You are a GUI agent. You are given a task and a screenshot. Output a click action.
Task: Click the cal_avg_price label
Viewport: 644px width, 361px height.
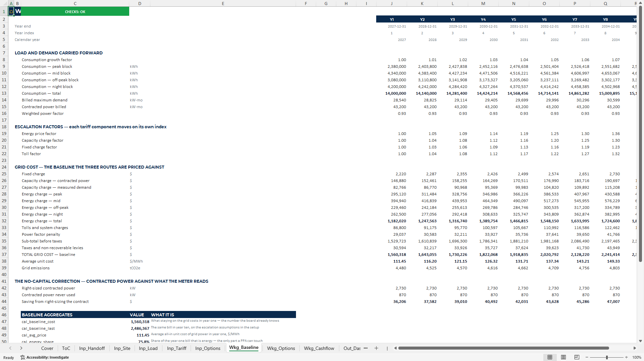pos(34,335)
